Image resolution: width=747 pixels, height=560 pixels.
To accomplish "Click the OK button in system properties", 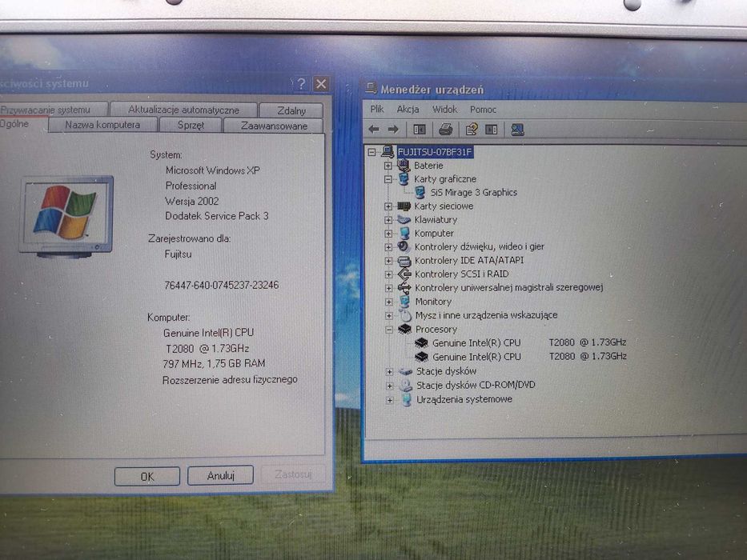I will [147, 476].
